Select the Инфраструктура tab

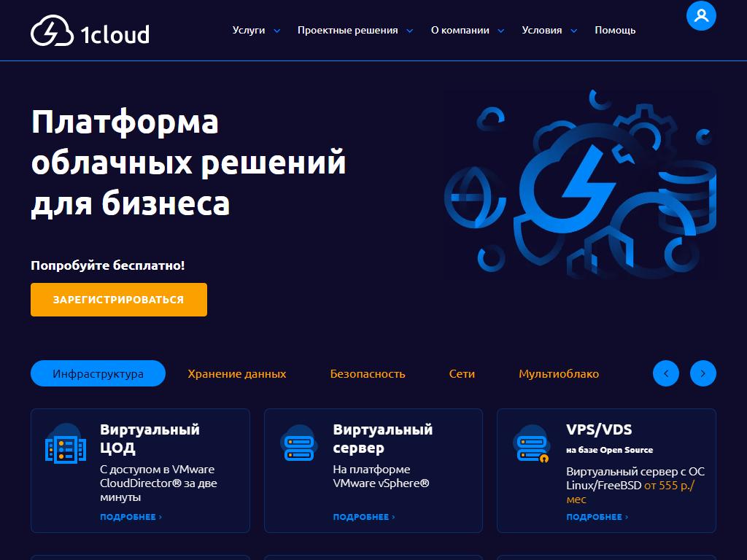[98, 373]
